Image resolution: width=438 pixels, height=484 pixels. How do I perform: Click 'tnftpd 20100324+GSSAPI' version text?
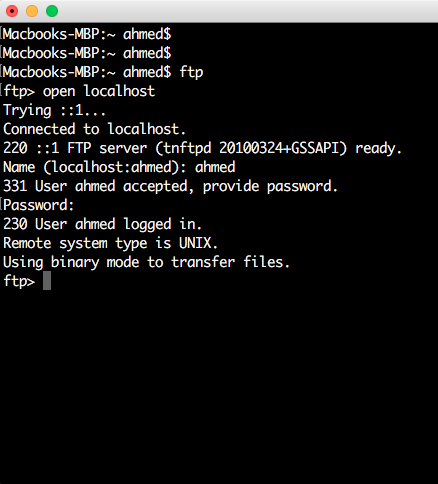tap(252, 148)
